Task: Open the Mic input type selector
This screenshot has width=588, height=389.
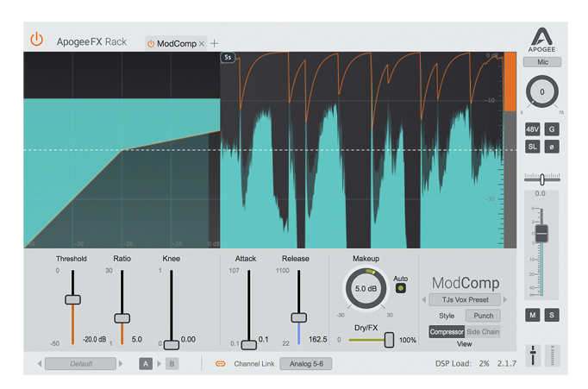Action: coord(542,62)
